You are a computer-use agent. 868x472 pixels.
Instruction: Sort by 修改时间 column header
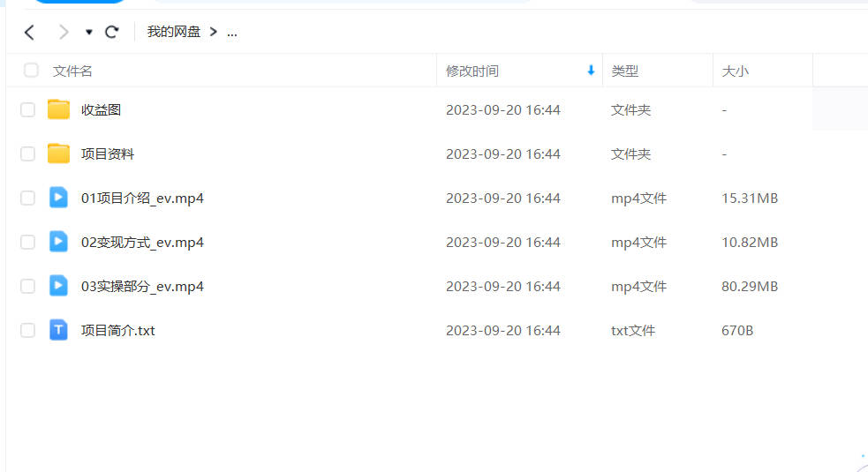472,71
